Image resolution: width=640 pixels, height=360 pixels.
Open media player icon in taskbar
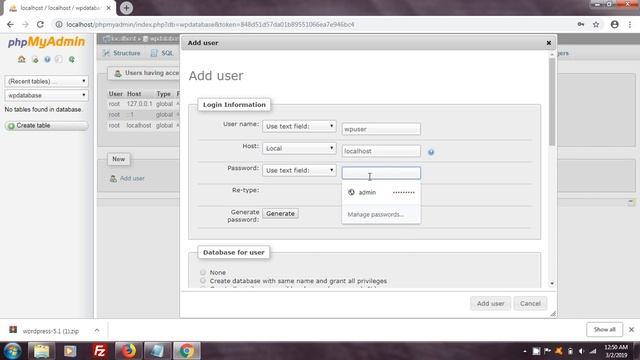(70, 351)
